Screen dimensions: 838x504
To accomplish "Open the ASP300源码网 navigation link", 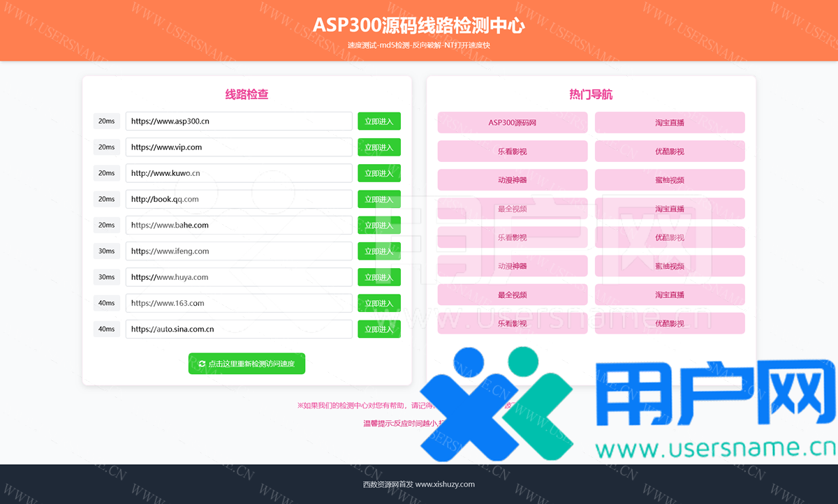I will click(512, 123).
